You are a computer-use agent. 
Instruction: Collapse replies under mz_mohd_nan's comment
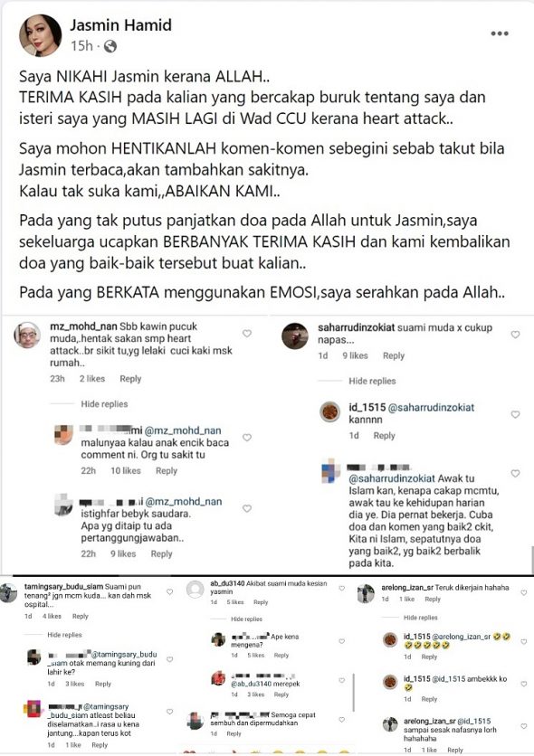tap(104, 404)
